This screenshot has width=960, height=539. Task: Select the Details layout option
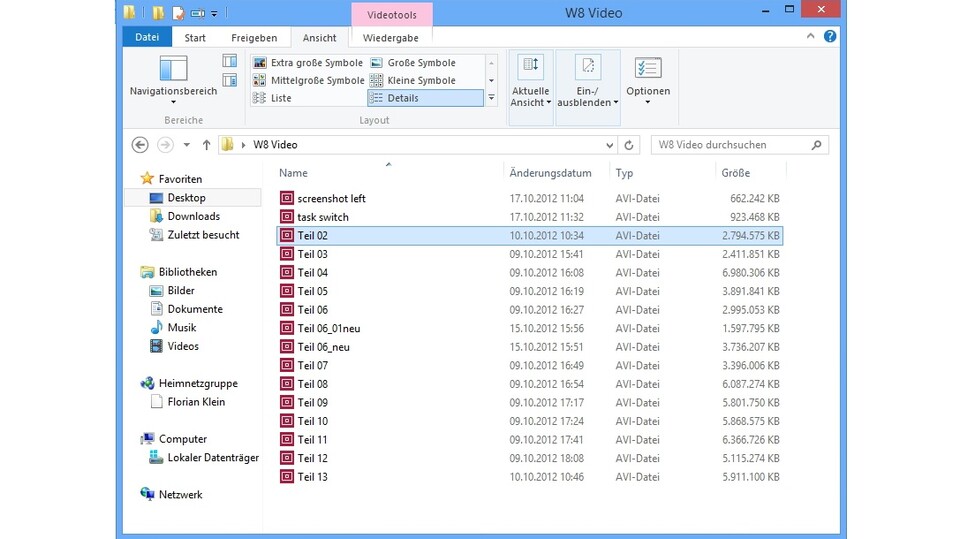click(x=403, y=98)
